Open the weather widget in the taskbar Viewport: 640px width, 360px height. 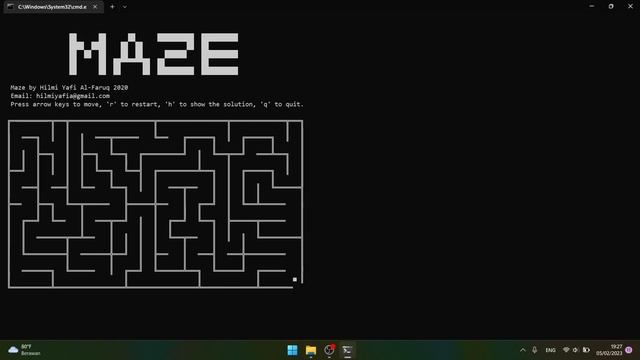(24, 350)
